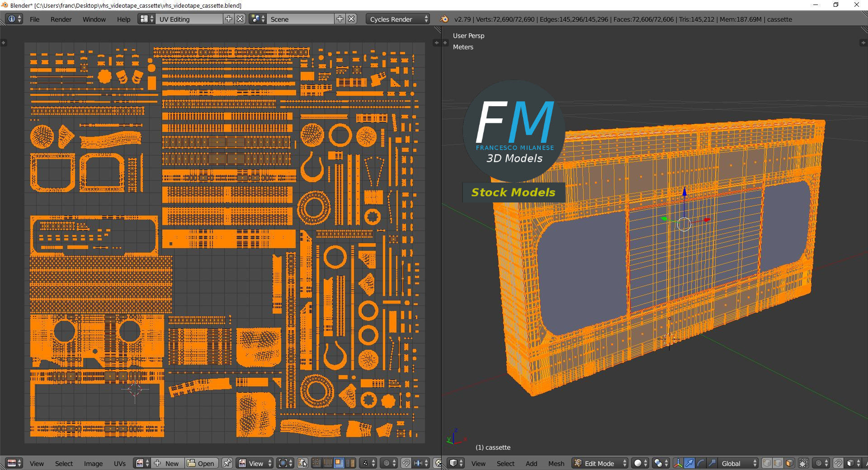Select UV island selection mode
This screenshot has width=868, height=470.
click(350, 463)
